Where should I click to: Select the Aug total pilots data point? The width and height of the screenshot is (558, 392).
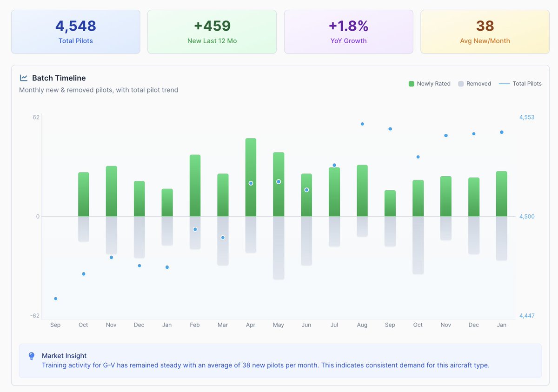(x=362, y=124)
